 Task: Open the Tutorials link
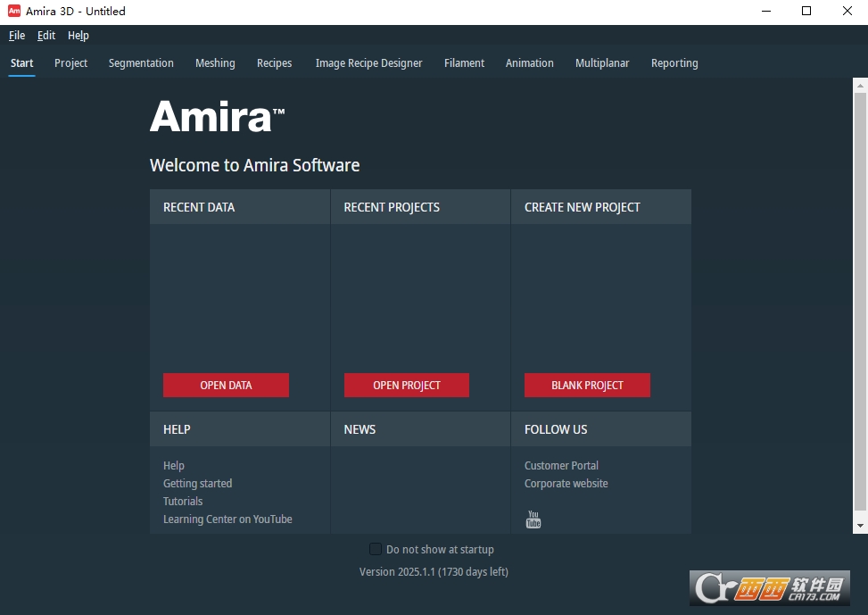point(183,501)
